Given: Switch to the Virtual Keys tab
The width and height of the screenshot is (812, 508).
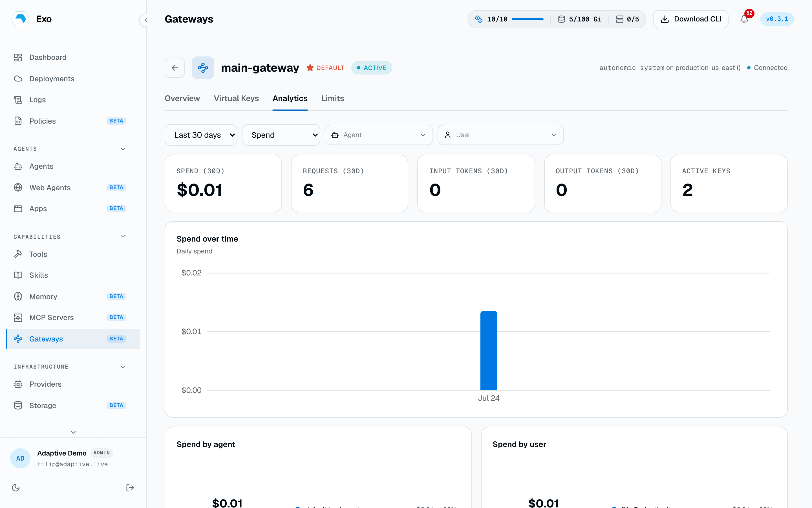Looking at the screenshot, I should pyautogui.click(x=236, y=98).
